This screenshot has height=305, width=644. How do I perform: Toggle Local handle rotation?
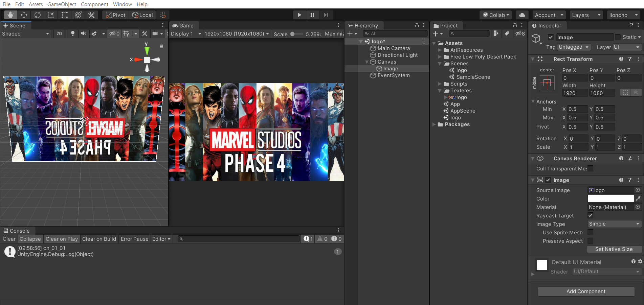(x=142, y=15)
